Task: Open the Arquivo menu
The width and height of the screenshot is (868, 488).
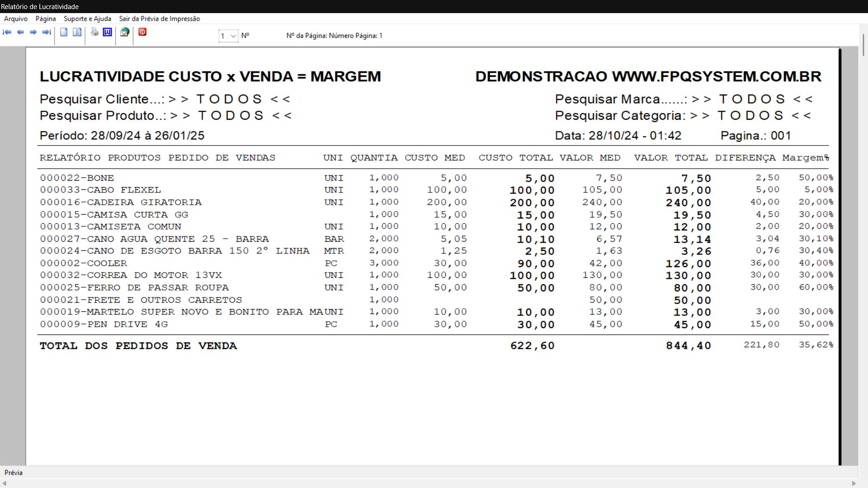Action: (16, 19)
